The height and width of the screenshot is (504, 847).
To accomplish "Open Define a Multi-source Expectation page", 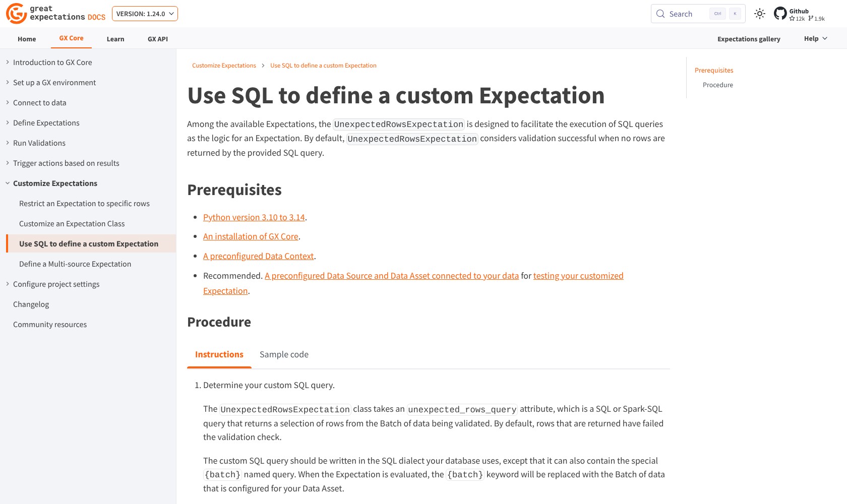I will coord(75,264).
